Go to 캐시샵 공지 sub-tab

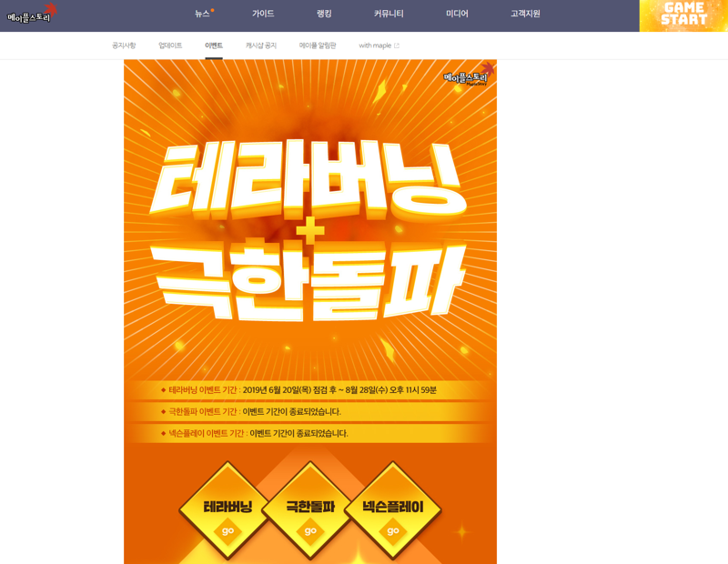(x=261, y=45)
